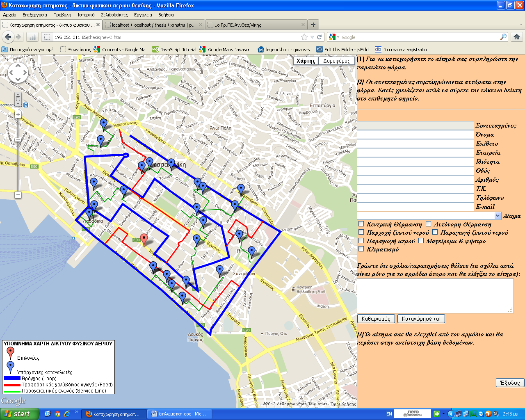
Task: Click the Όνομα input field
Action: point(415,135)
